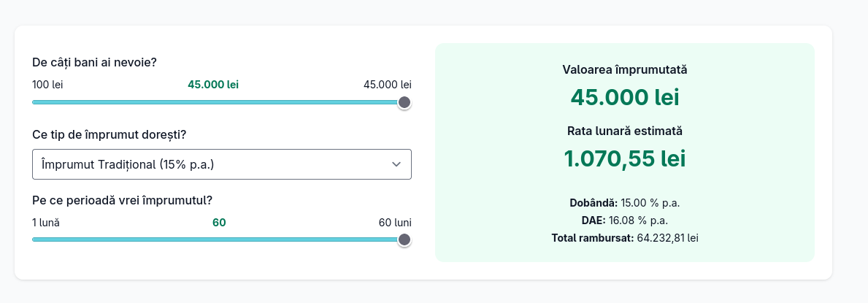This screenshot has height=303, width=868.
Task: Open the loan type dropdown
Action: (x=221, y=164)
